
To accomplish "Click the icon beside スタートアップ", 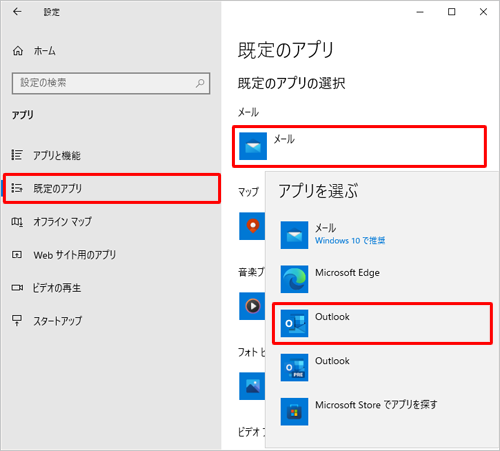I will [17, 321].
